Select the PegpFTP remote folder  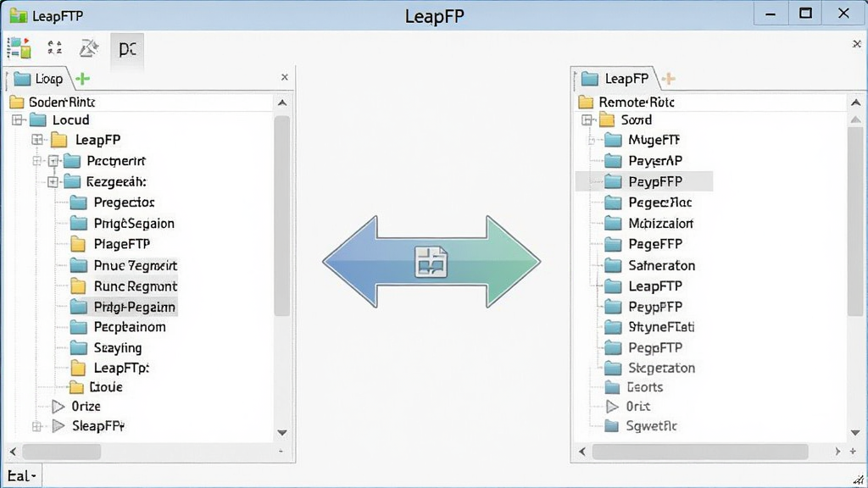pyautogui.click(x=643, y=348)
